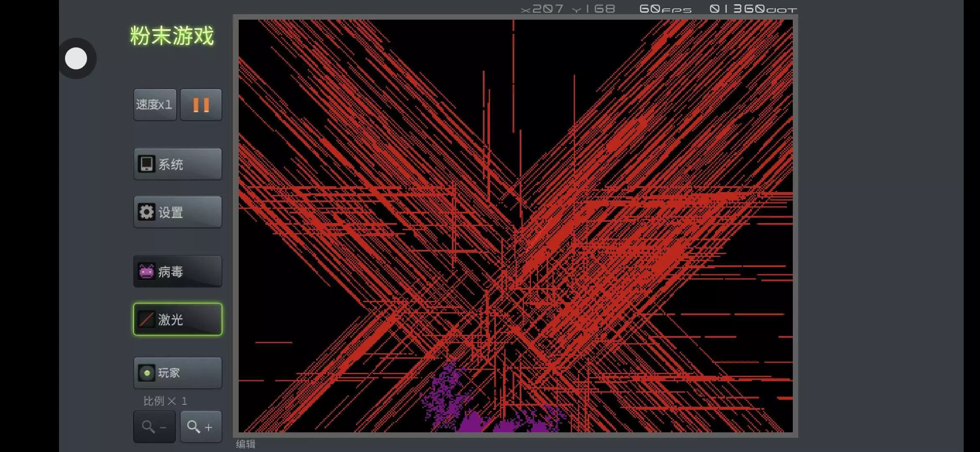980x452 pixels.
Task: Zoom in with the magnifier plus button
Action: [x=201, y=427]
